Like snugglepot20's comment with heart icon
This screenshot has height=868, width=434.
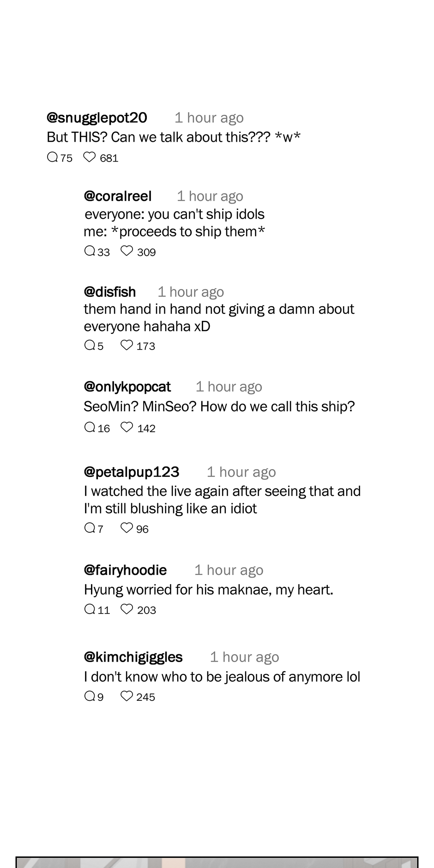89,157
